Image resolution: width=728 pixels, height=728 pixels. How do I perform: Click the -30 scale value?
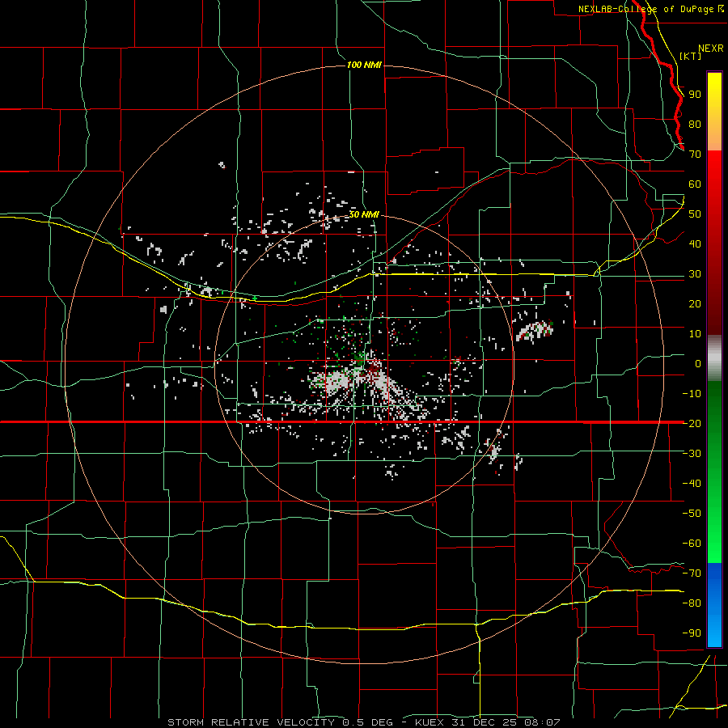pyautogui.click(x=692, y=454)
